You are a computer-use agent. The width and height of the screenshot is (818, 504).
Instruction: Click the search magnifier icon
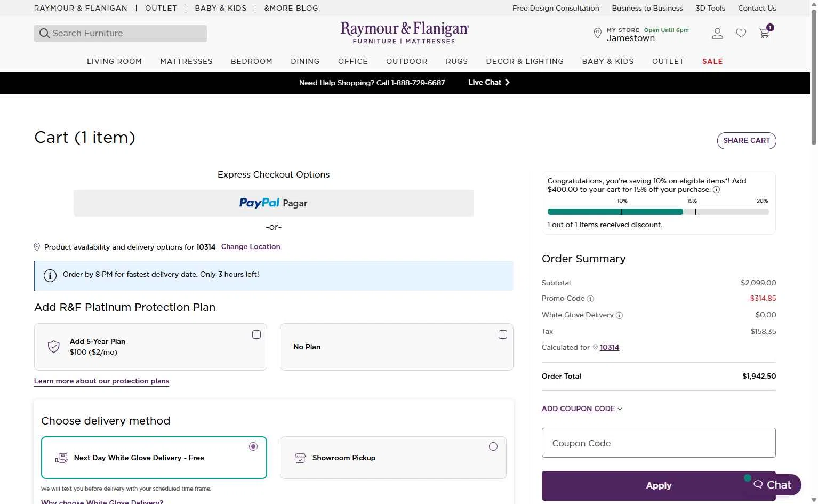point(45,34)
